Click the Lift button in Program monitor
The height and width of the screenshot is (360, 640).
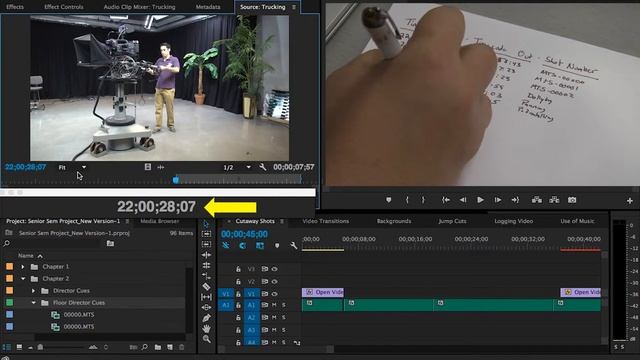537,200
